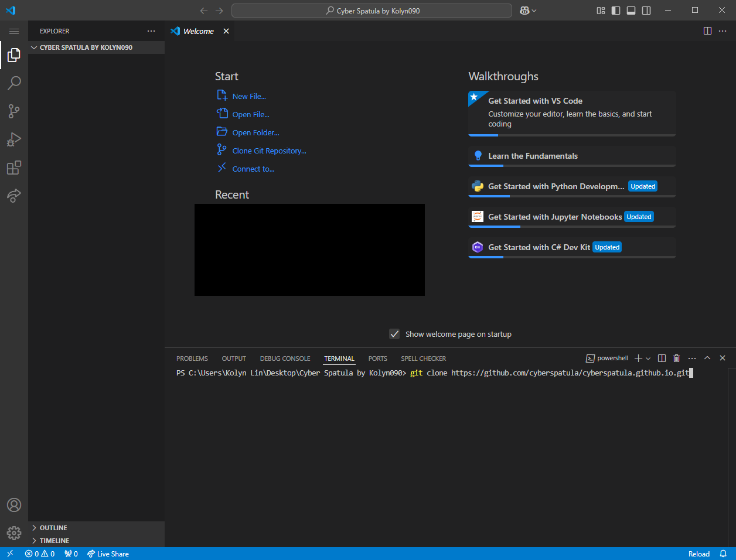Viewport: 736px width, 560px height.
Task: Open the Manage gear menu
Action: point(14,532)
